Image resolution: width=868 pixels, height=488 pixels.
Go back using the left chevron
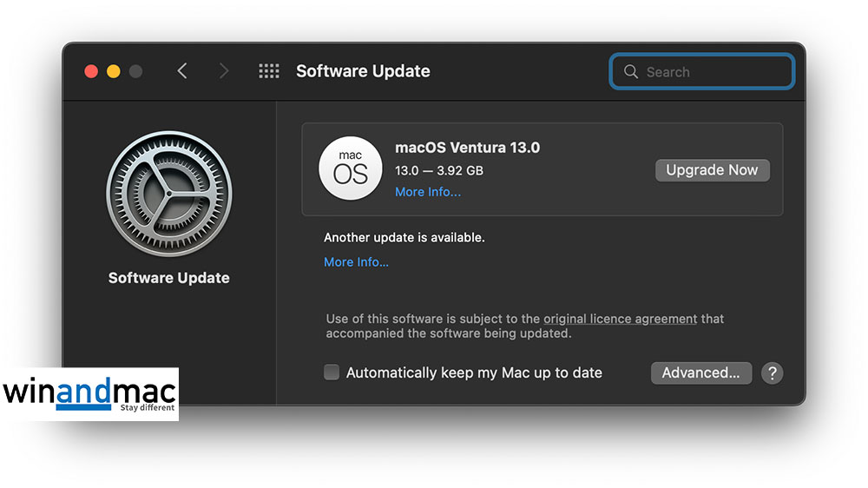182,71
